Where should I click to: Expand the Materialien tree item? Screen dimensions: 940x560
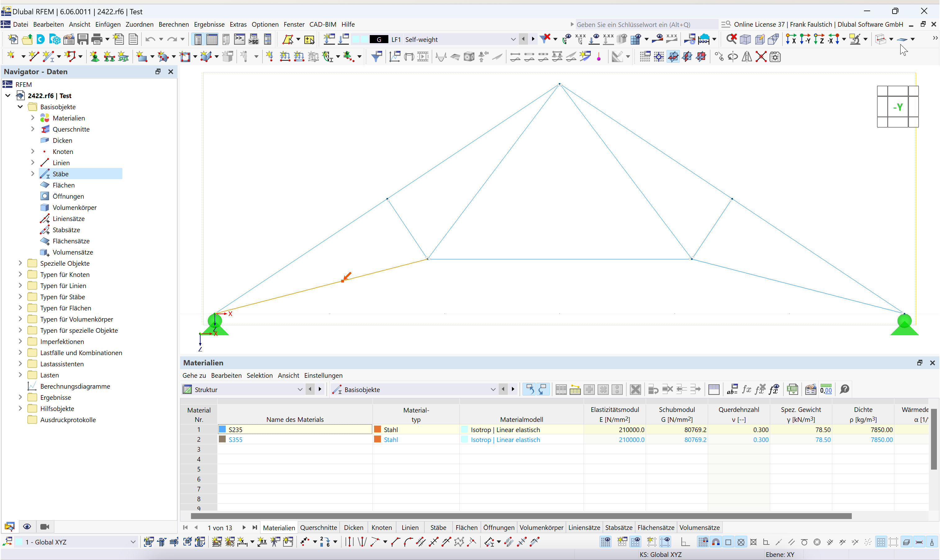(33, 118)
